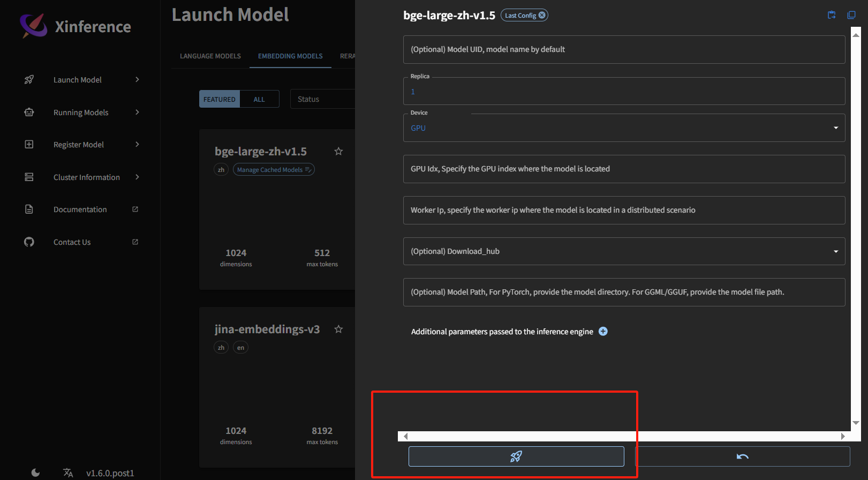Remove the Last Config chip
The image size is (868, 480).
click(542, 15)
